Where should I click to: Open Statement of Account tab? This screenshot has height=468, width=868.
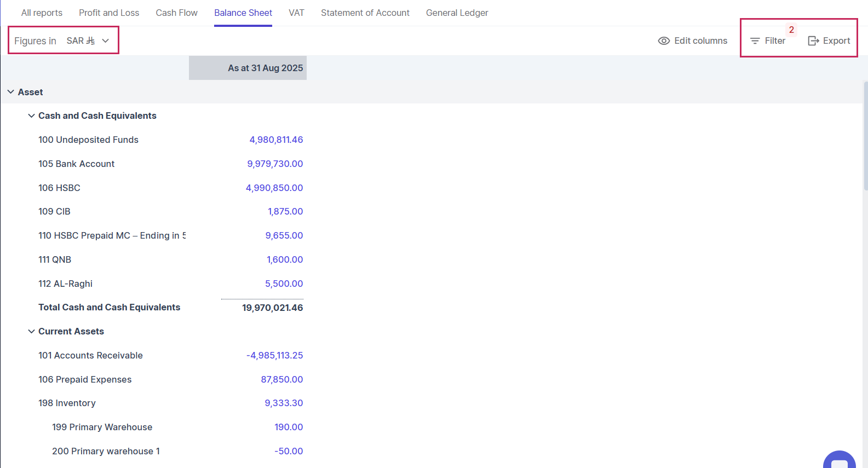pyautogui.click(x=365, y=13)
